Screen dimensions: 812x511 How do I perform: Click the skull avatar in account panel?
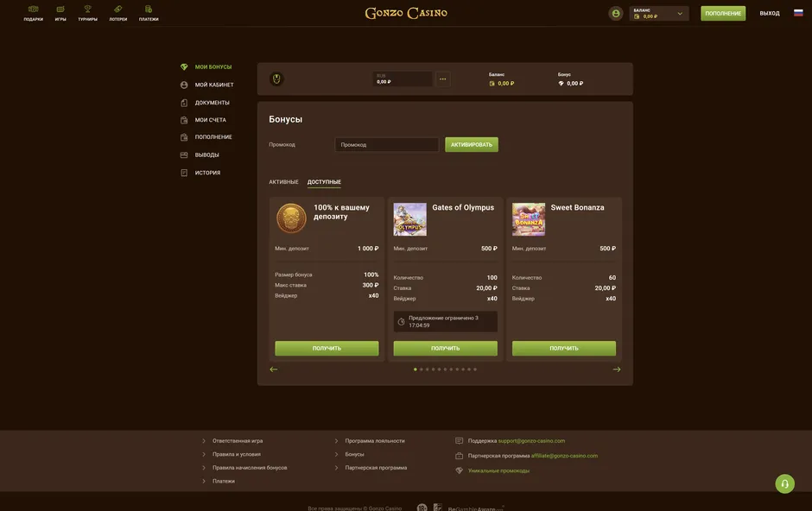[276, 79]
